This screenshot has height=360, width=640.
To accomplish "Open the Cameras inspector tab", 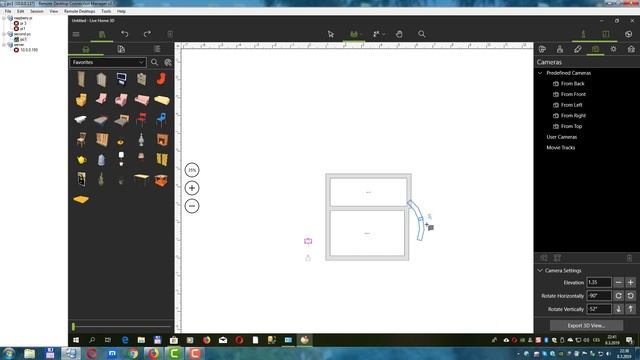I will (x=596, y=49).
